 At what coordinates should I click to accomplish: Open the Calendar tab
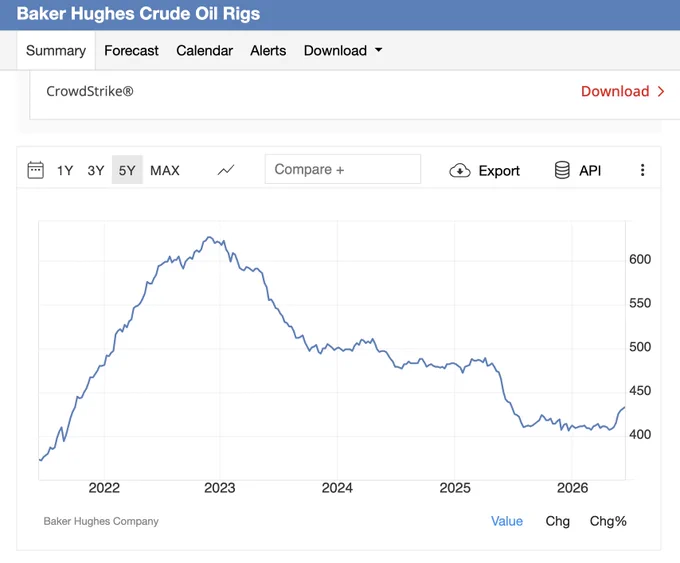[x=205, y=51]
